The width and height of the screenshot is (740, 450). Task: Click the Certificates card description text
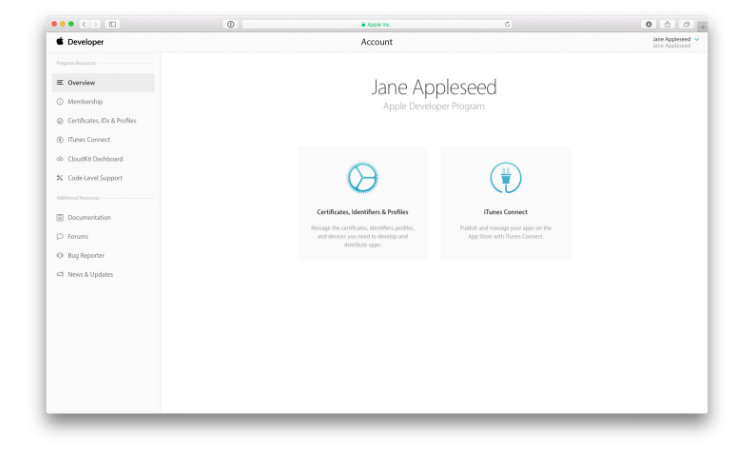click(x=362, y=236)
